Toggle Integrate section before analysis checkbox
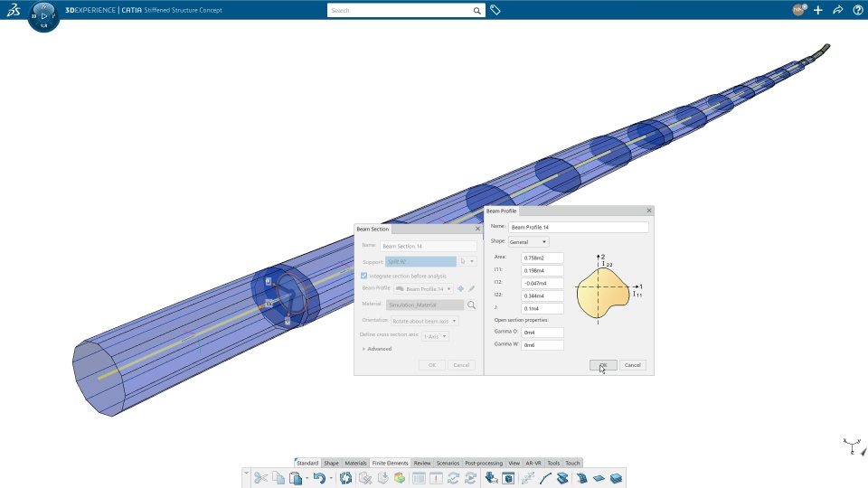Viewport: 868px width, 488px height. tap(363, 276)
